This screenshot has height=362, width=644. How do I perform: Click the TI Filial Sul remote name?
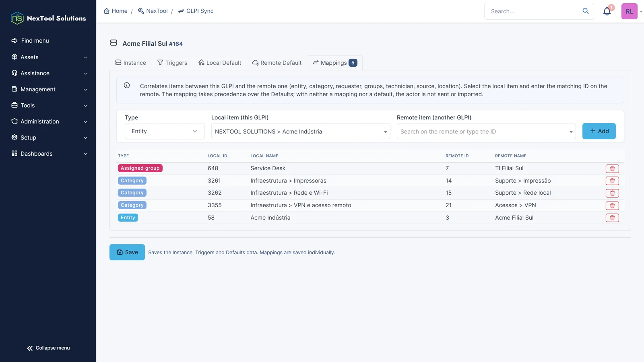click(509, 168)
